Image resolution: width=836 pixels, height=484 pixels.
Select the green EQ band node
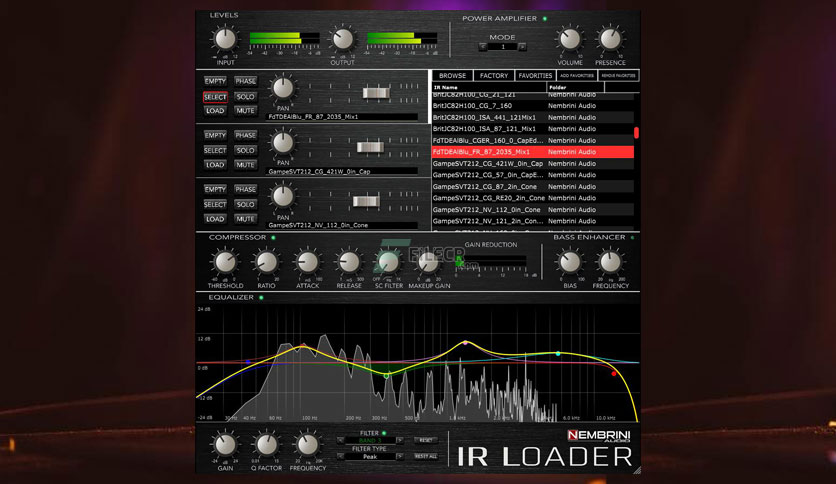click(387, 376)
